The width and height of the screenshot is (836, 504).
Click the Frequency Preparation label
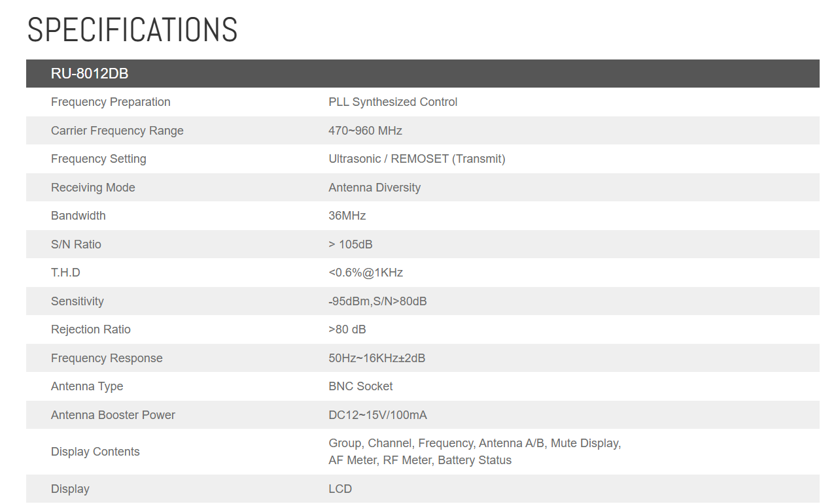111,102
